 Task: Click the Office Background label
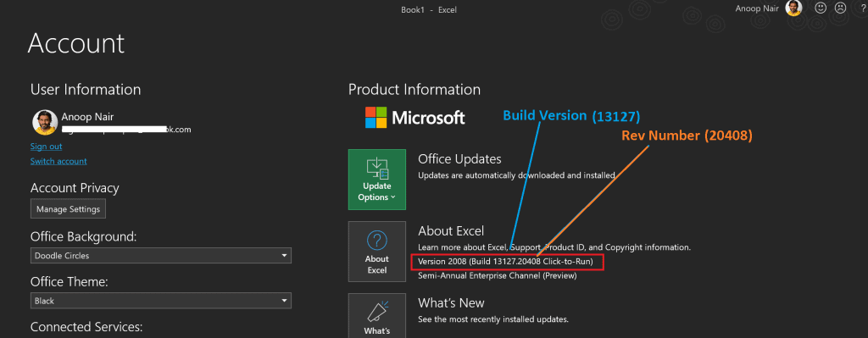pyautogui.click(x=83, y=236)
